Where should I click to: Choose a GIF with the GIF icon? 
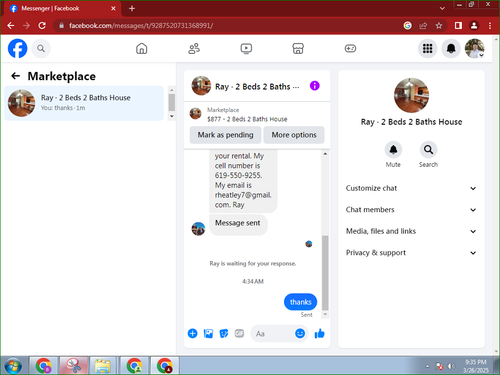coord(239,333)
